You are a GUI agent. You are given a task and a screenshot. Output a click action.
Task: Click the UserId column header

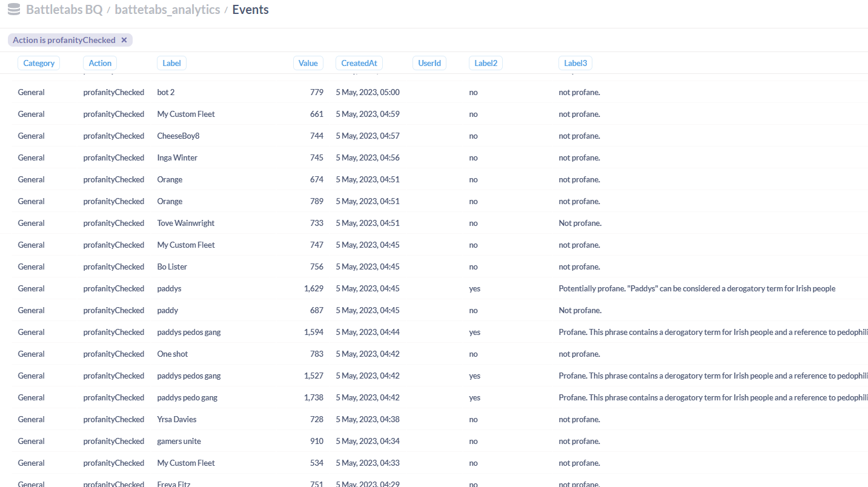pyautogui.click(x=429, y=63)
